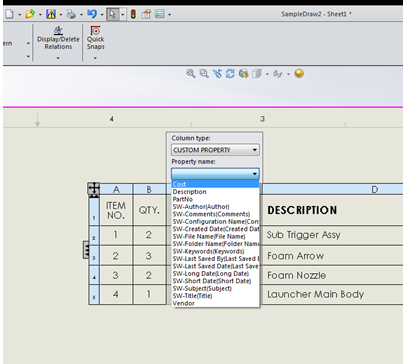Click the Rebuild traffic light icon
The width and height of the screenshot is (405, 364).
pyautogui.click(x=133, y=14)
